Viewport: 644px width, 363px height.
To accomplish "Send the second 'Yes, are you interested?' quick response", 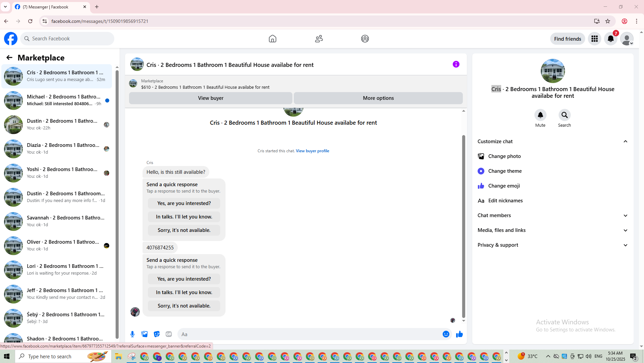I will pos(184,279).
